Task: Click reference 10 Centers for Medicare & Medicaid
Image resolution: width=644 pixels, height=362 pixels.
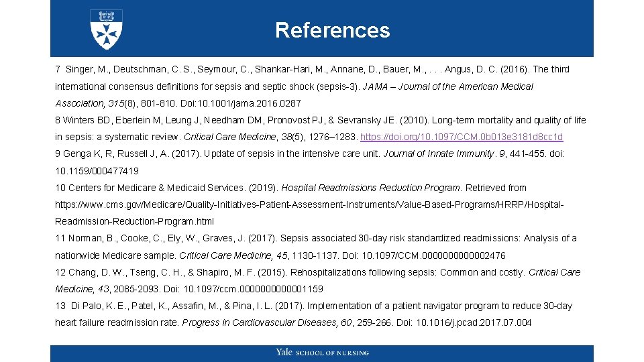Action: tap(290, 188)
